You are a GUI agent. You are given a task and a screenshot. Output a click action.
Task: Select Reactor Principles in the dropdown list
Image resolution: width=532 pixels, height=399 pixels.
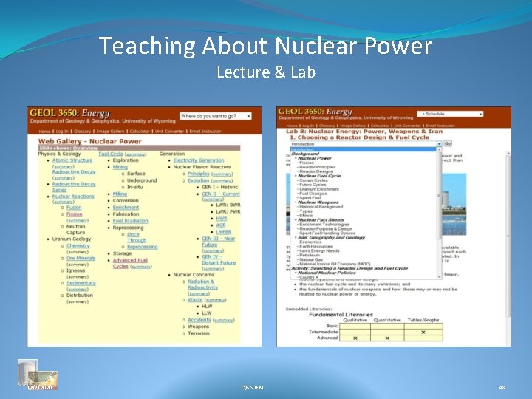click(318, 167)
